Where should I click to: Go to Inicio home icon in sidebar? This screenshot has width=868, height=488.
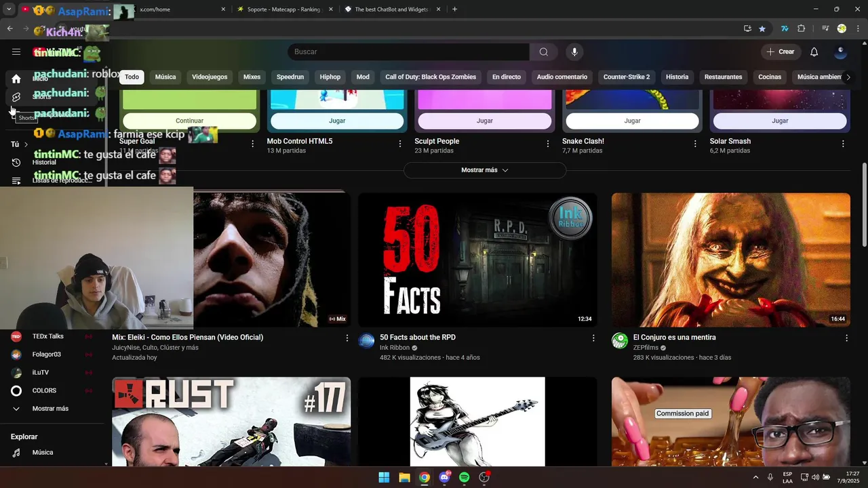pyautogui.click(x=16, y=79)
